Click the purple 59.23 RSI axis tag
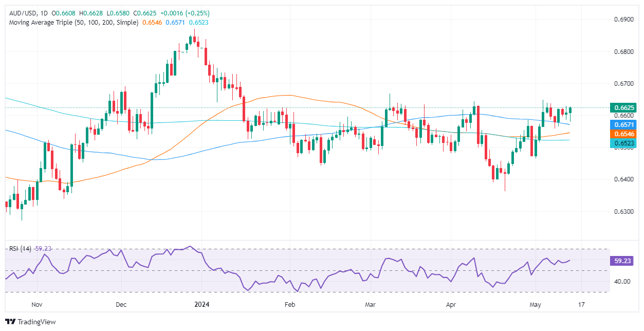The height and width of the screenshot is (331, 644). (622, 261)
